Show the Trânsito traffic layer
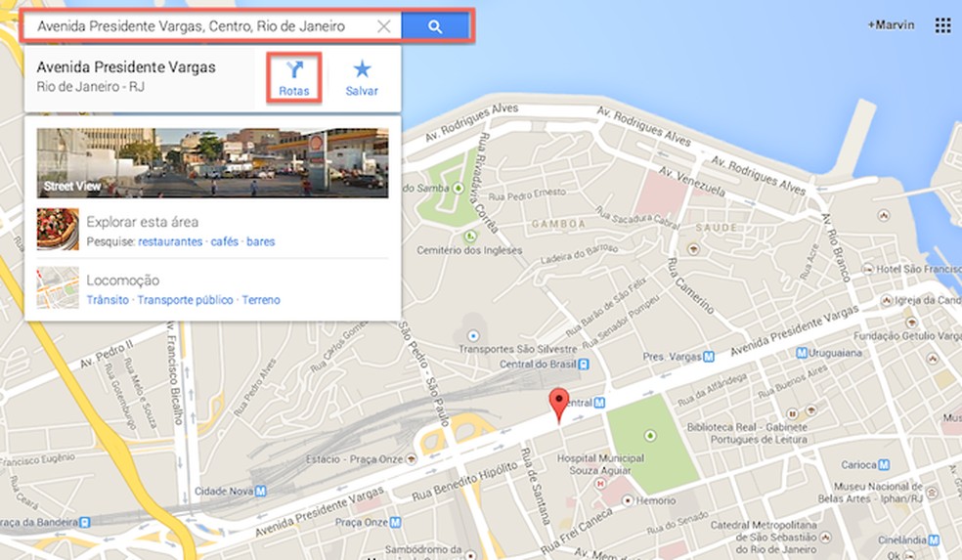Viewport: 962px width, 560px height. point(108,300)
